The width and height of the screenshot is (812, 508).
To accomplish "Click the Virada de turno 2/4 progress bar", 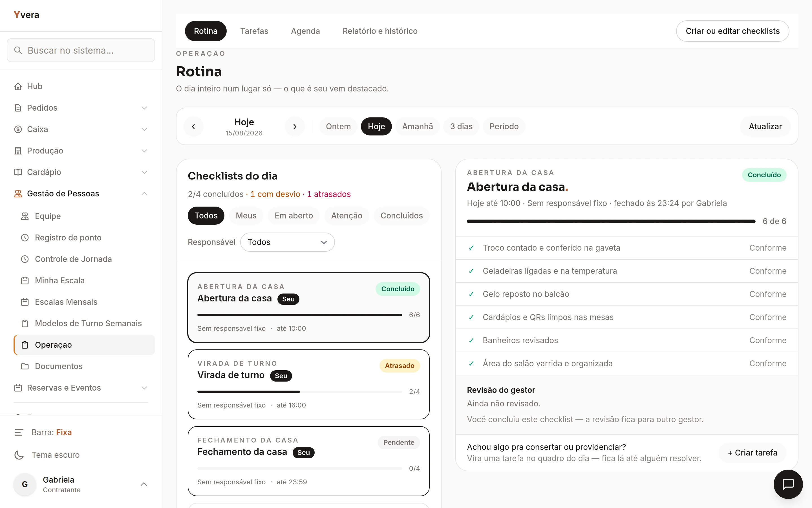I will [299, 392].
